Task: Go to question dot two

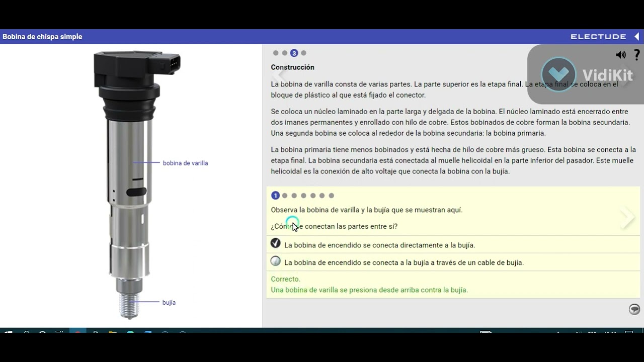Action: point(285,196)
